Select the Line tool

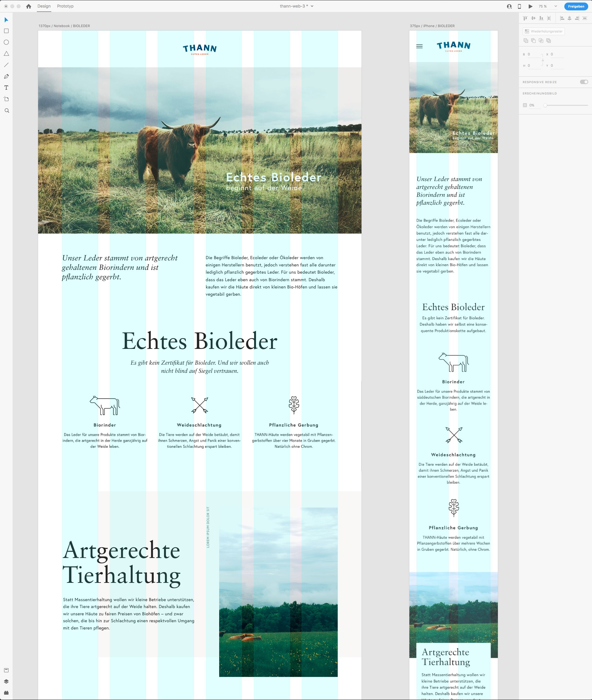point(6,65)
